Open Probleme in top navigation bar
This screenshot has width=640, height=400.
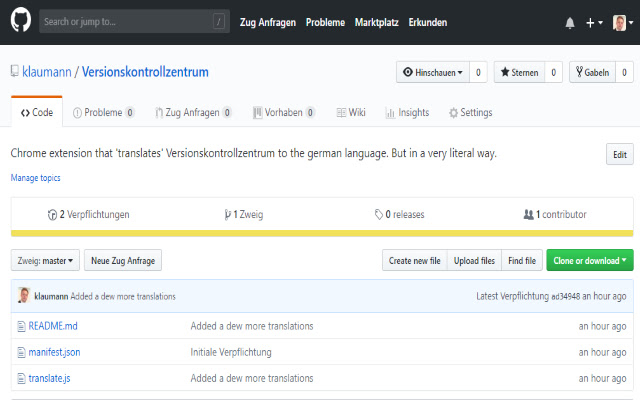click(325, 22)
